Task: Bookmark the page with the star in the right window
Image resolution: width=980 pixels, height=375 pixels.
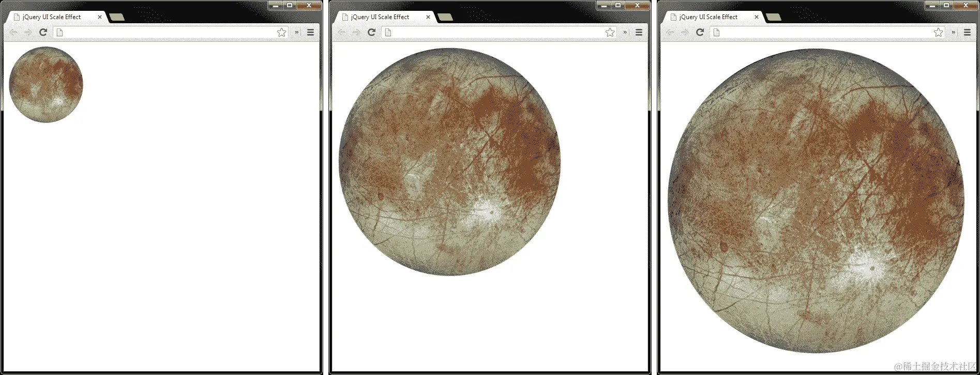Action: (938, 32)
